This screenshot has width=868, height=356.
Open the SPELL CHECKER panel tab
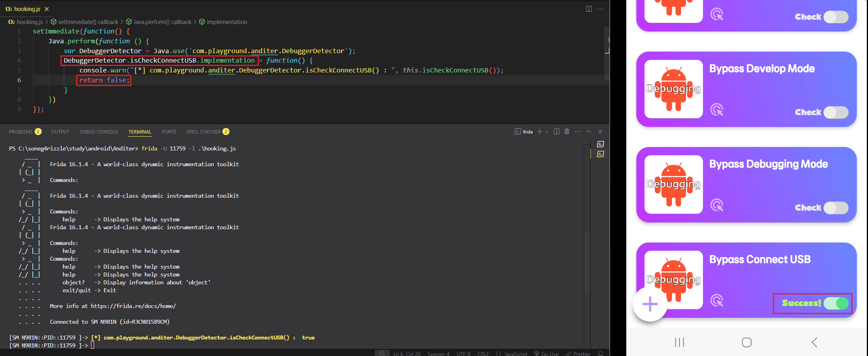(208, 132)
